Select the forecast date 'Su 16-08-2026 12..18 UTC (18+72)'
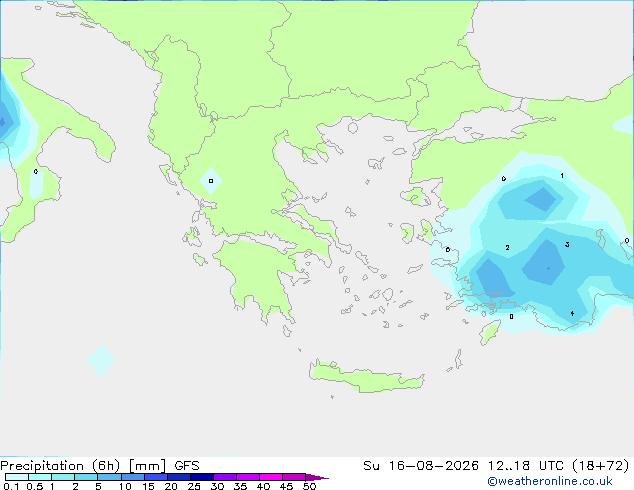Viewport: 634px width, 490px height. [x=496, y=466]
